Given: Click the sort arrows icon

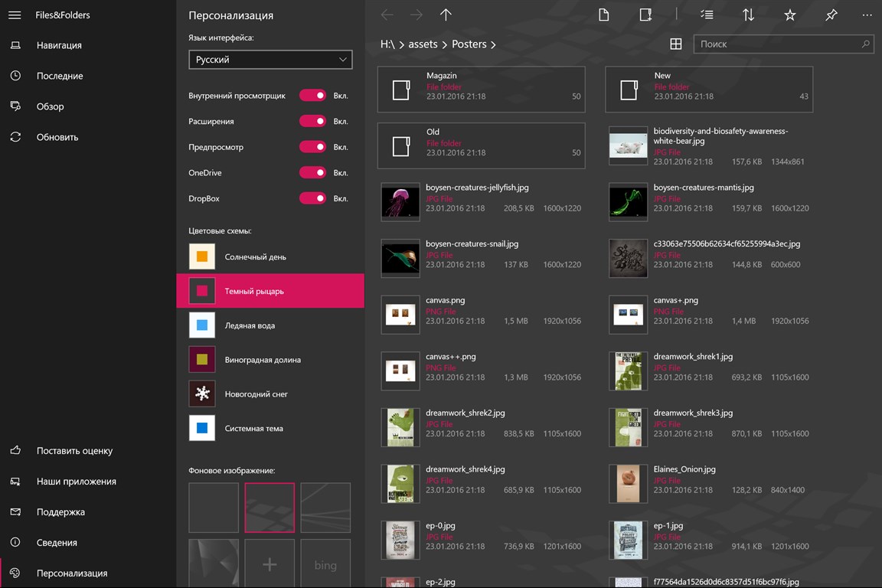Looking at the screenshot, I should tap(748, 15).
